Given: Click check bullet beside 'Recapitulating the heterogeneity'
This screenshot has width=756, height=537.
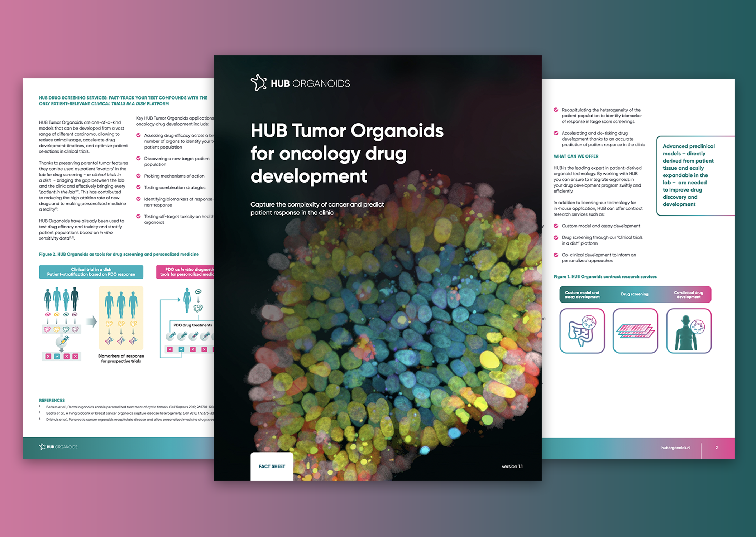Looking at the screenshot, I should 556,110.
